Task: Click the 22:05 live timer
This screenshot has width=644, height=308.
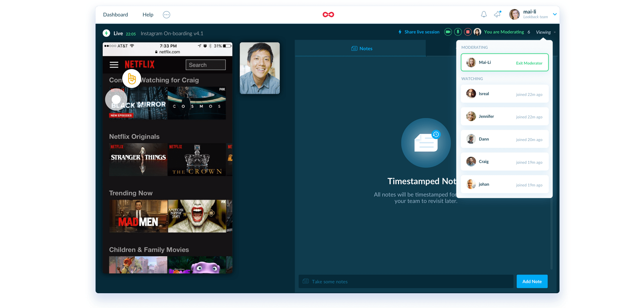Action: pyautogui.click(x=131, y=34)
